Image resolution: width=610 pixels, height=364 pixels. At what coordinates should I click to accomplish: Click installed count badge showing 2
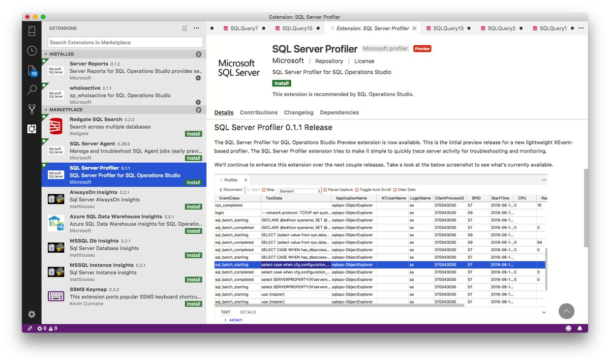198,54
